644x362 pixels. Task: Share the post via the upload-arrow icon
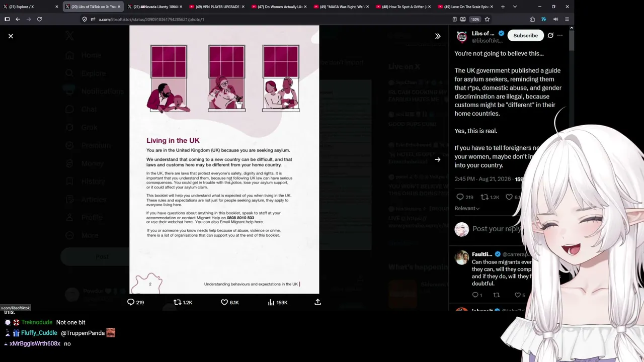[317, 302]
